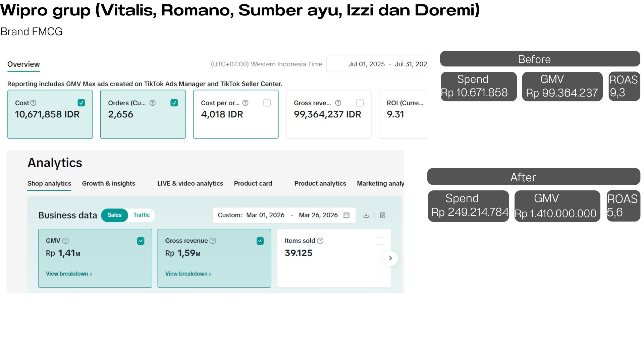Click the help icon beside Cost per or...
This screenshot has width=644, height=362.
(x=245, y=103)
